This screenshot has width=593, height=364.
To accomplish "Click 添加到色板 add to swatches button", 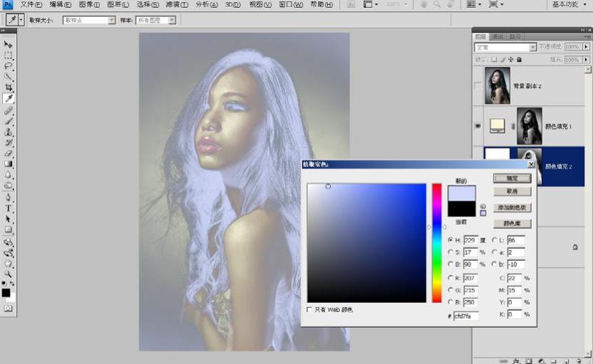I will pyautogui.click(x=512, y=208).
